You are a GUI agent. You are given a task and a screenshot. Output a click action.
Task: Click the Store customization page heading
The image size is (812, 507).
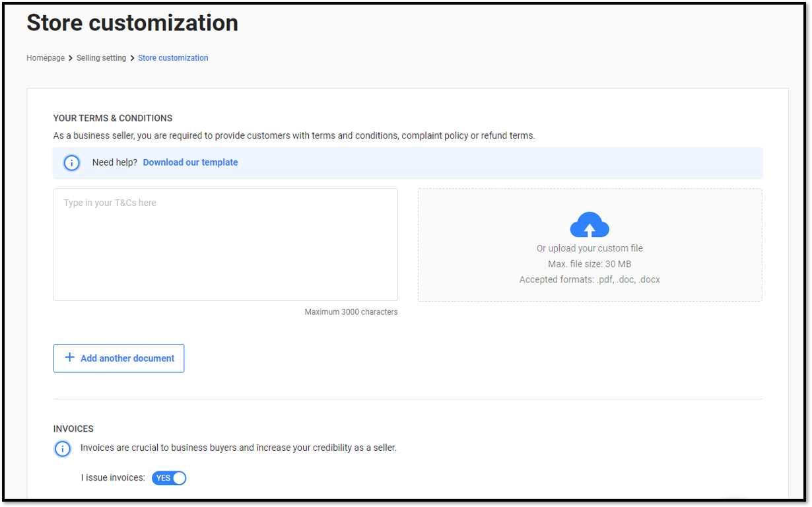coord(132,23)
